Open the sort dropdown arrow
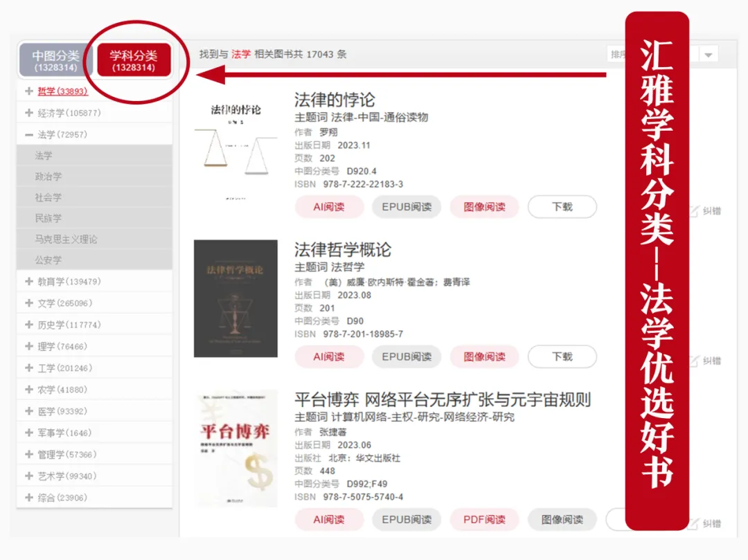The image size is (748, 560). click(x=709, y=55)
